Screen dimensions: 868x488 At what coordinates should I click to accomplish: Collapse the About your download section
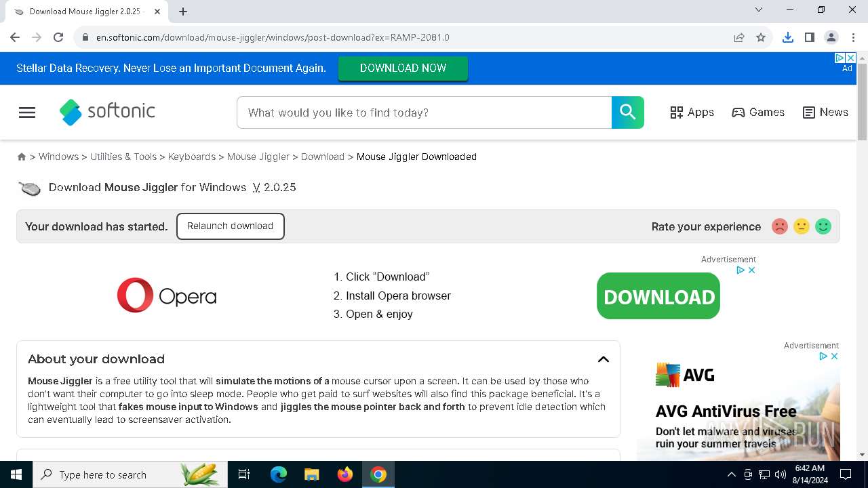(x=604, y=359)
